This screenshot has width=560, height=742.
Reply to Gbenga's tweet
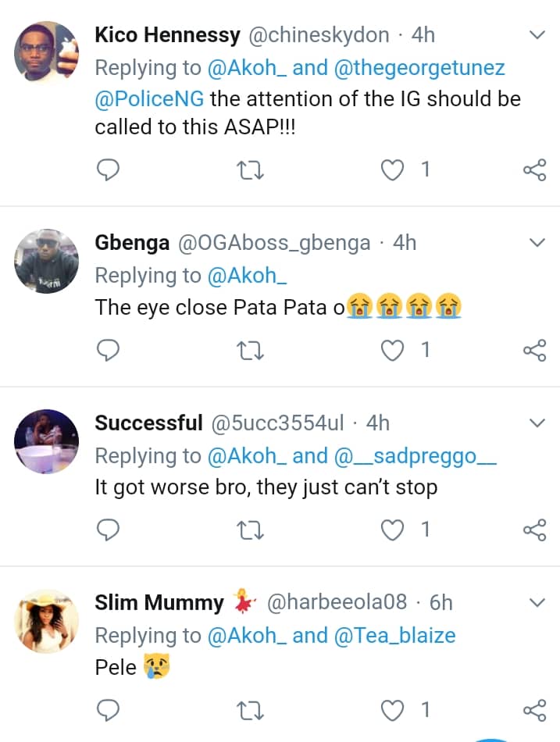coord(108,351)
